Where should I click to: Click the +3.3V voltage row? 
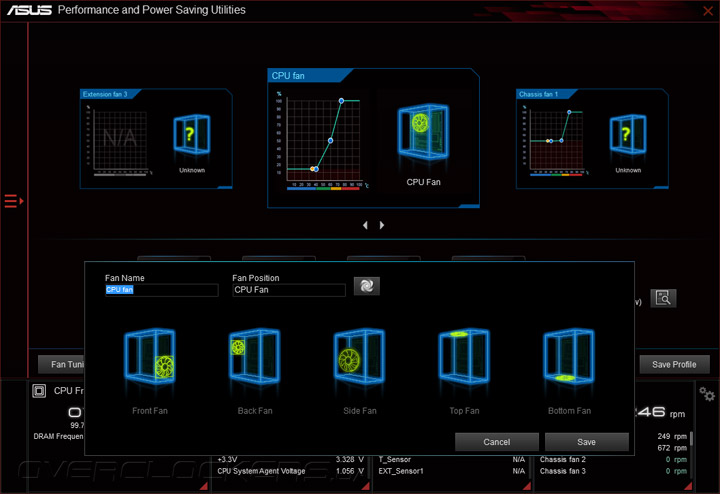point(291,459)
